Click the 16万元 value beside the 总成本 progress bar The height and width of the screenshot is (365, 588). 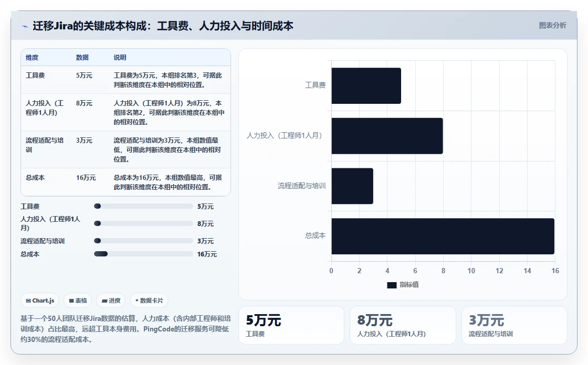tap(207, 254)
